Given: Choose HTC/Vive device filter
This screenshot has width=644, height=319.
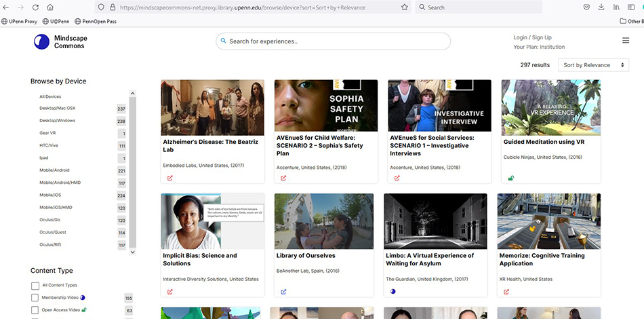Looking at the screenshot, I should click(48, 145).
